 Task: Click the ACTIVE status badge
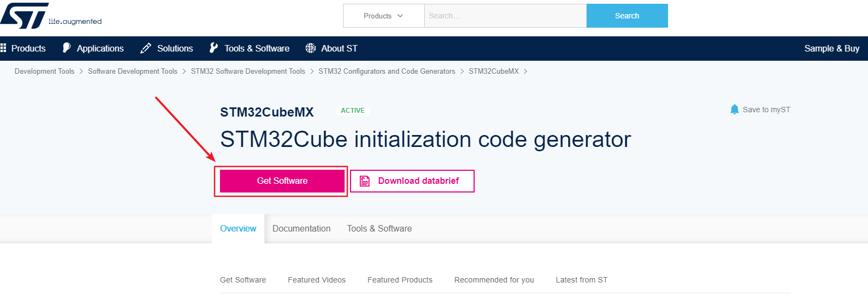353,111
